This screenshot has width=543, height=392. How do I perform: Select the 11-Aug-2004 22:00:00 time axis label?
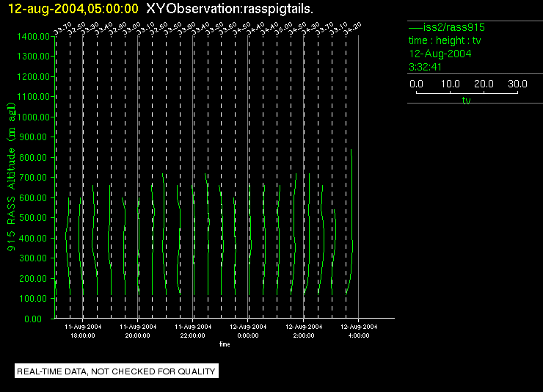pyautogui.click(x=193, y=331)
